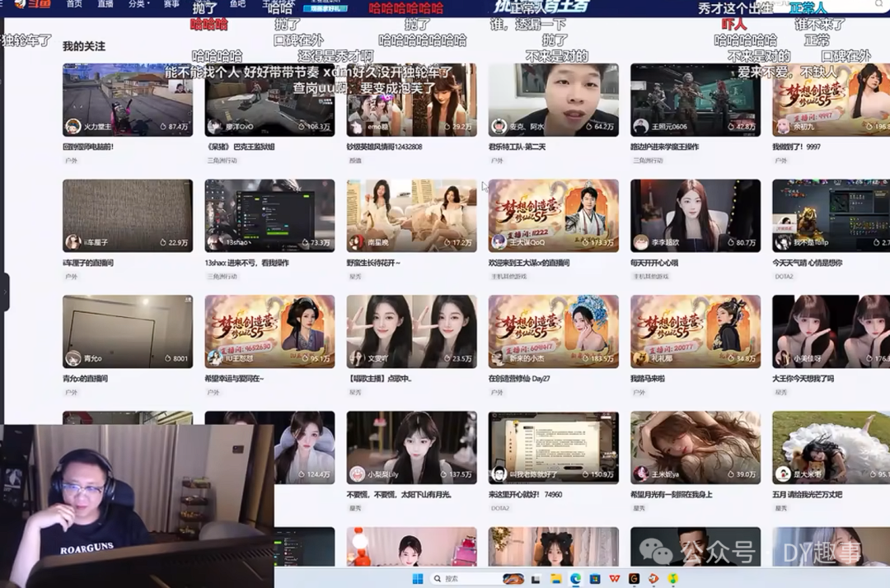
Task: Click the 来这里开心就好! 74960 stream title
Action: 526,495
